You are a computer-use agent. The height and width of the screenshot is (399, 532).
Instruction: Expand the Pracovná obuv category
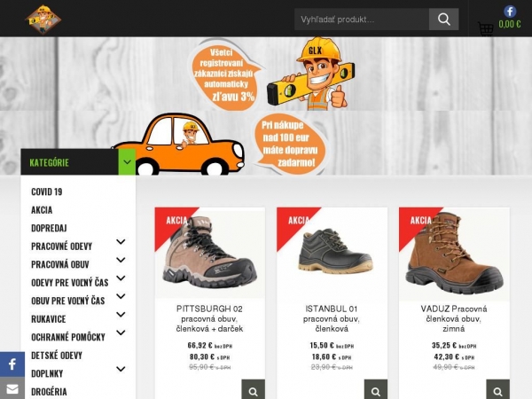click(x=121, y=261)
